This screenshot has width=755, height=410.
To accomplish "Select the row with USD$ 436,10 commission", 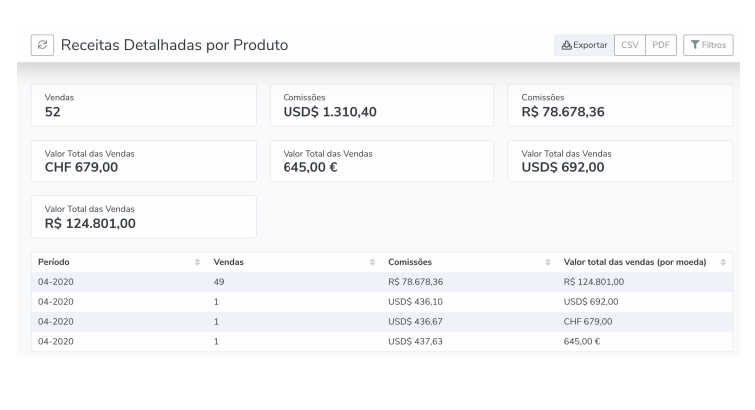I will pos(382,302).
